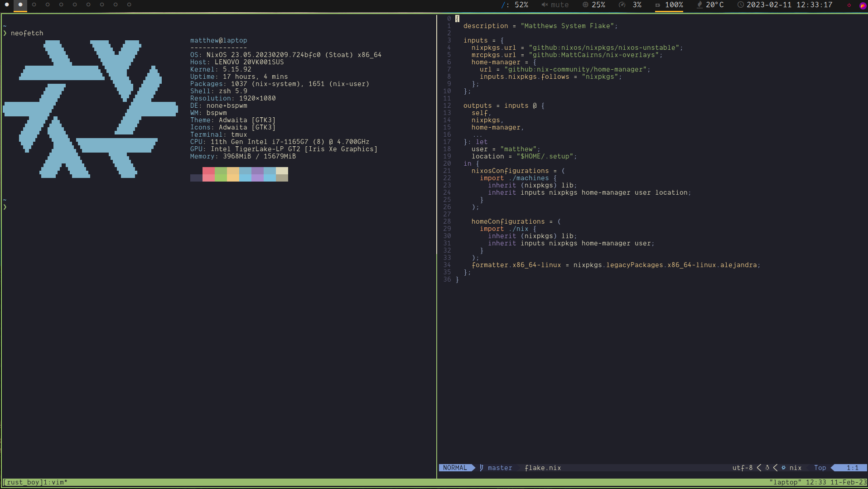Click the tmux "laptop" hostname status
Image resolution: width=868 pixels, height=489 pixels.
pyautogui.click(x=785, y=482)
